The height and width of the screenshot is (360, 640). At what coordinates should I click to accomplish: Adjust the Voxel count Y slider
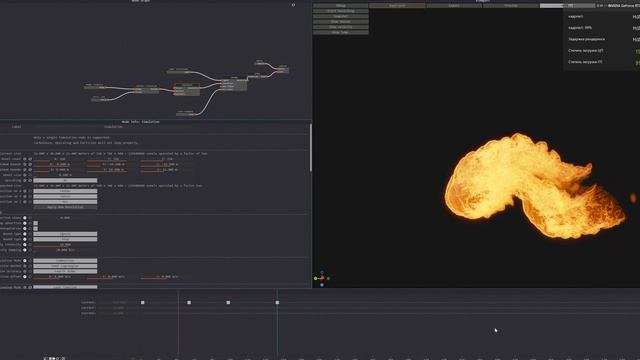point(113,159)
